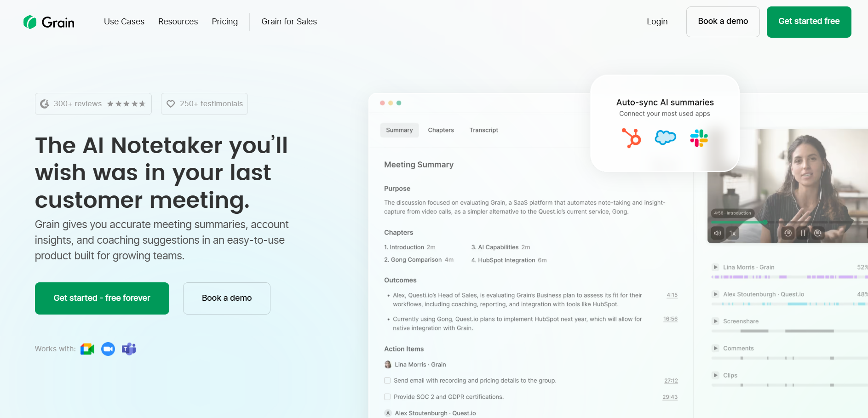This screenshot has width=868, height=418.
Task: Rewind the video 10 seconds
Action: pos(788,233)
